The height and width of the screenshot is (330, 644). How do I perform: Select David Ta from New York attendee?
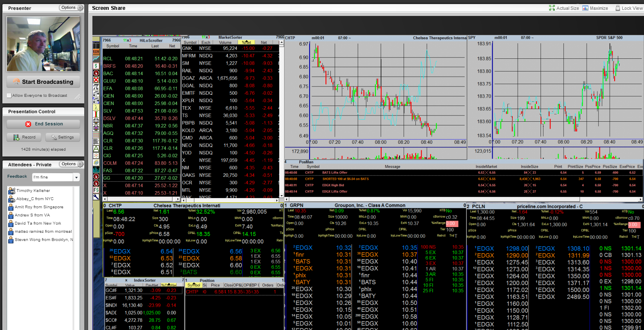(x=38, y=223)
